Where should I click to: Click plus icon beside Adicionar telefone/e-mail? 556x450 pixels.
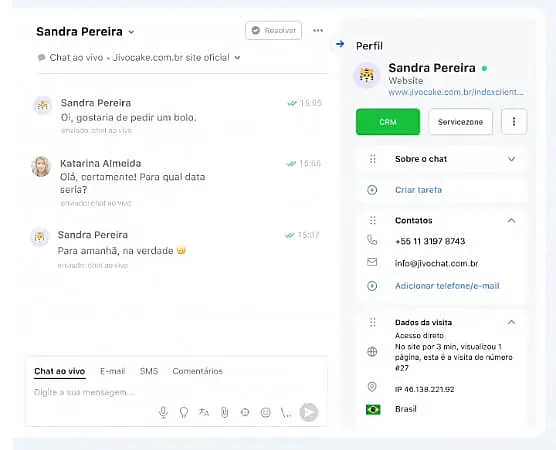coord(372,286)
